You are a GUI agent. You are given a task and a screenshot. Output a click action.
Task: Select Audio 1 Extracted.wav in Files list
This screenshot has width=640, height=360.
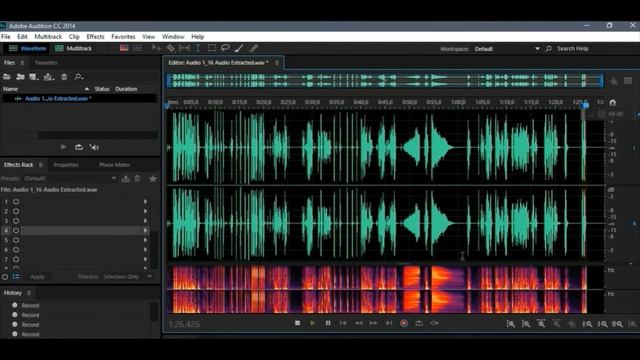tap(80, 98)
